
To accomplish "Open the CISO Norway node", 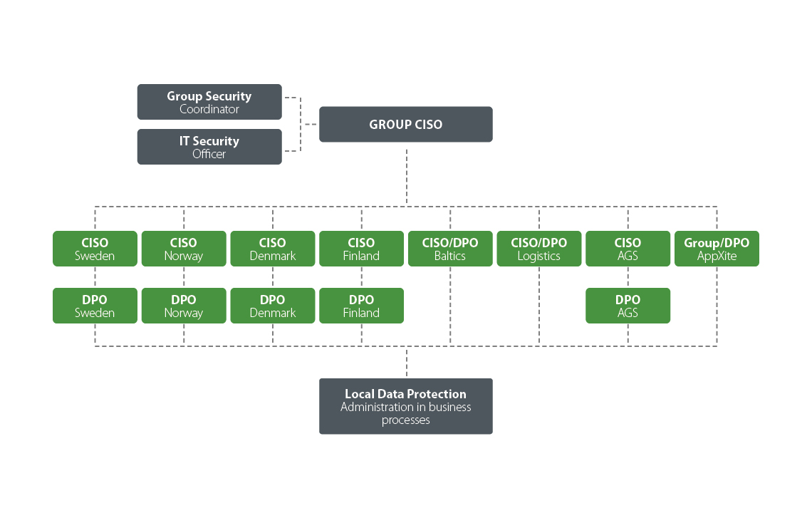I will (184, 249).
